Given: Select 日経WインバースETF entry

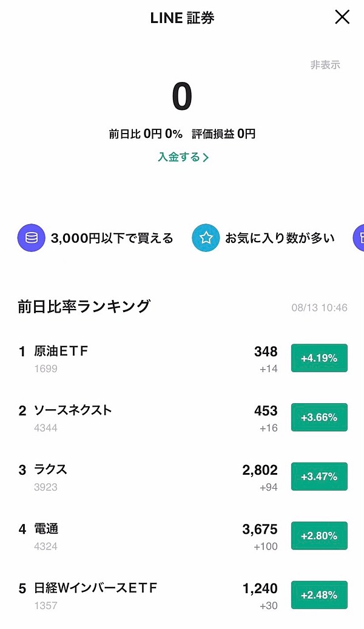Looking at the screenshot, I should coord(96,588).
